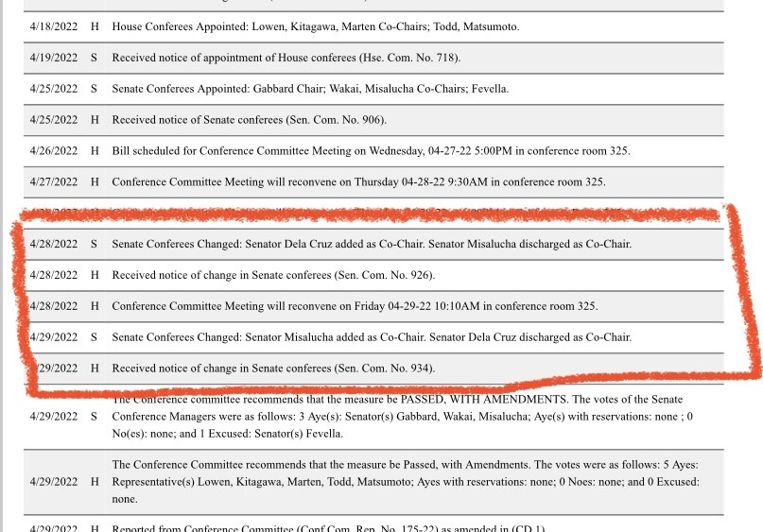Click the Misalucha added as Co-Chair entry
Screen dimensions: 763x532
(x=372, y=337)
